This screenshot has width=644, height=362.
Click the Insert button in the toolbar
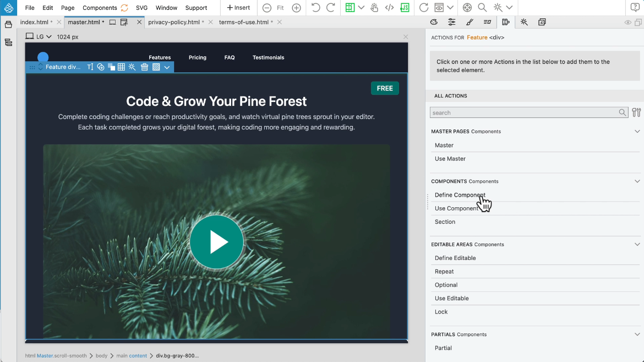[x=238, y=8]
